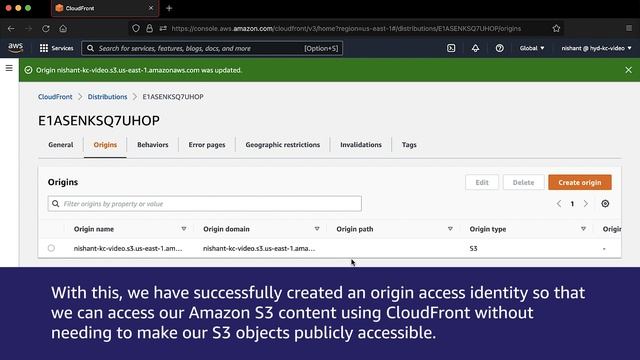Screen dimensions: 640x360
Task: Click the browser URL address bar
Action: pos(346,29)
